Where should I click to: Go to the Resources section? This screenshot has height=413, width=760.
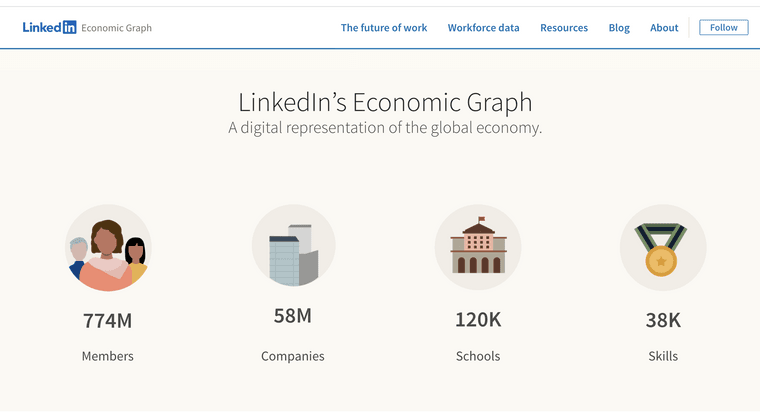click(x=564, y=28)
